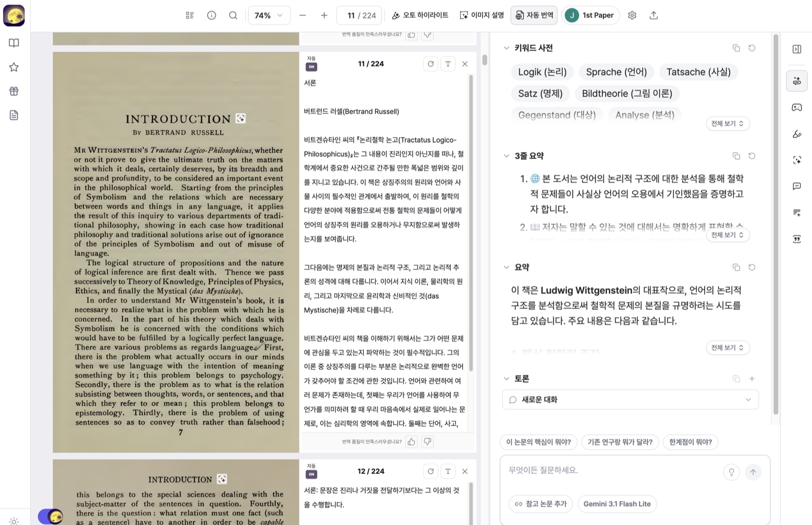Refresh translation for page 11 / 224

431,64
